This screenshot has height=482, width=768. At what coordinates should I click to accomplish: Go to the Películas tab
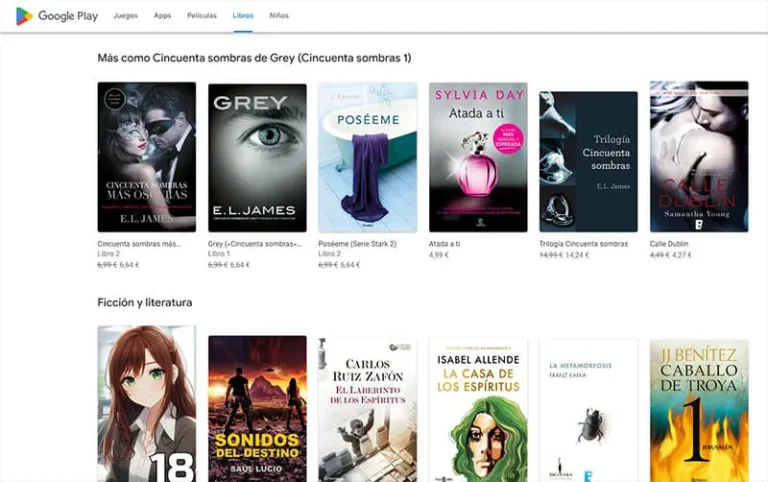[x=202, y=16]
